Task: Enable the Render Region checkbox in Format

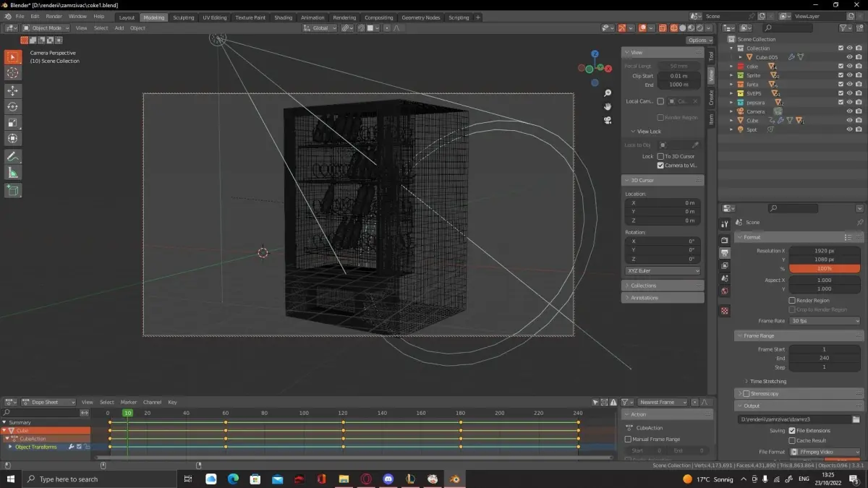Action: point(792,301)
